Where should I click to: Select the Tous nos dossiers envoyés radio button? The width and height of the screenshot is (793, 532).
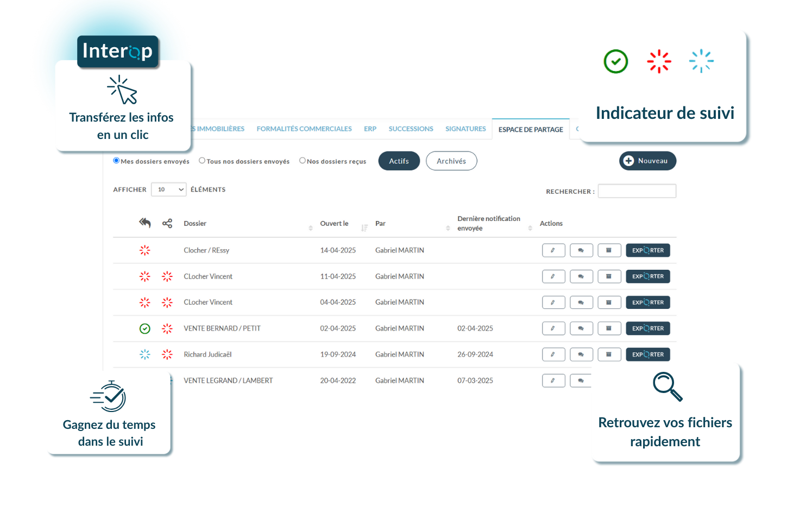click(x=202, y=160)
